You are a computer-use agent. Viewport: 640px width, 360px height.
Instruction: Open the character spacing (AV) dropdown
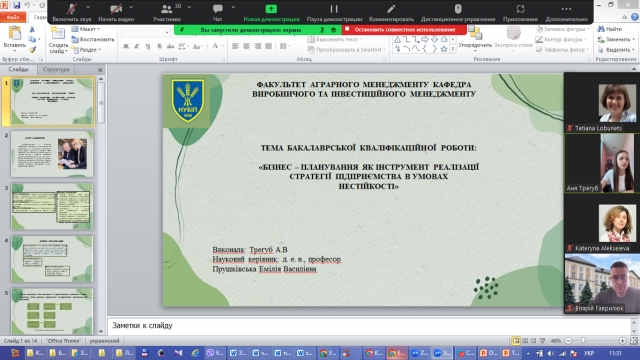pos(182,46)
